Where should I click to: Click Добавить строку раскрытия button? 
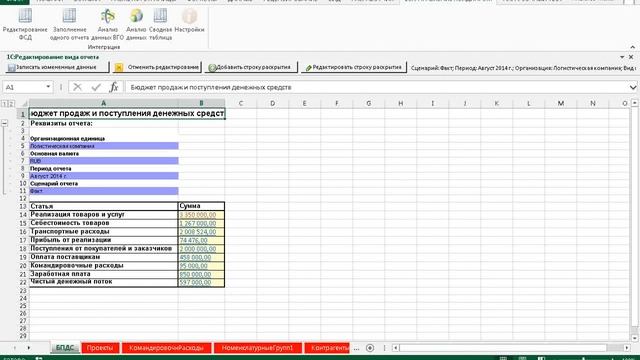(251, 67)
